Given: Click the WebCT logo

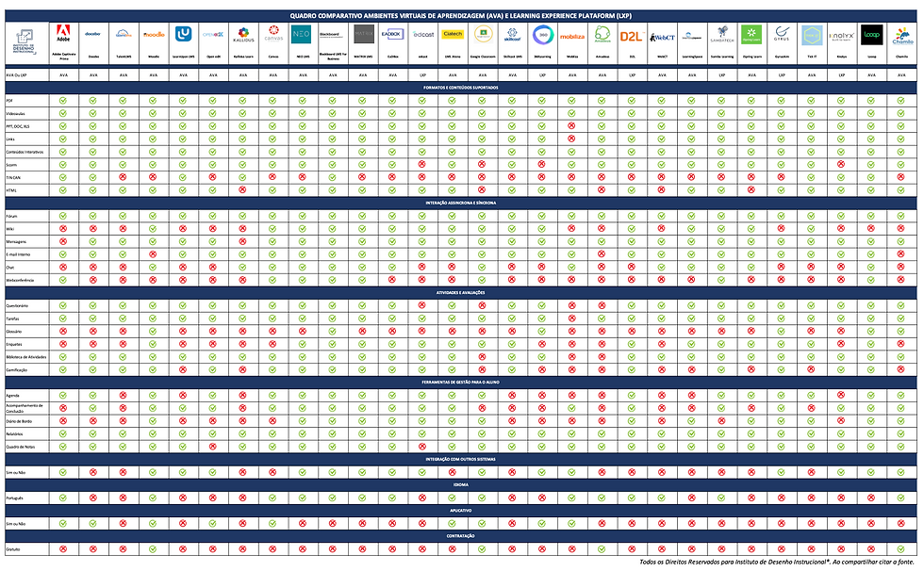Looking at the screenshot, I should (662, 37).
